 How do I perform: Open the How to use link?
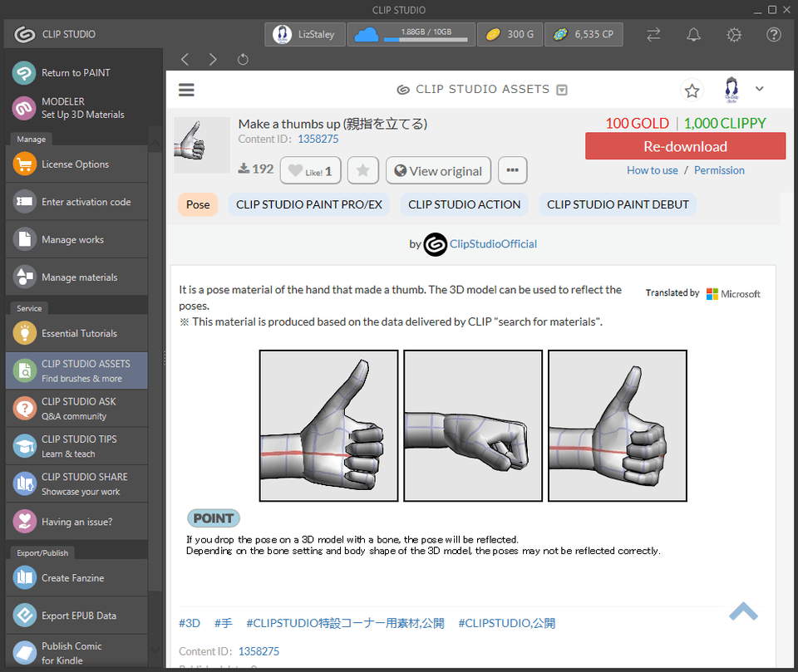tap(653, 170)
